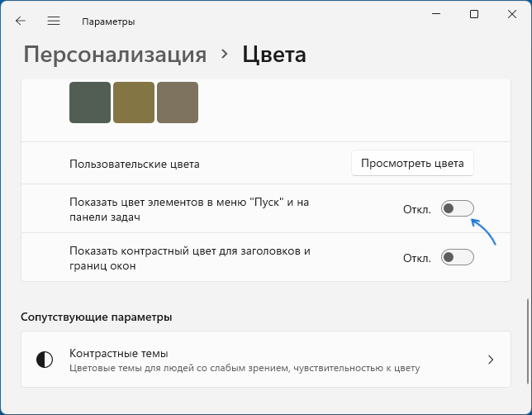Viewport: 532px width, 415px height.
Task: Click the Параметры window title text
Action: coord(108,21)
